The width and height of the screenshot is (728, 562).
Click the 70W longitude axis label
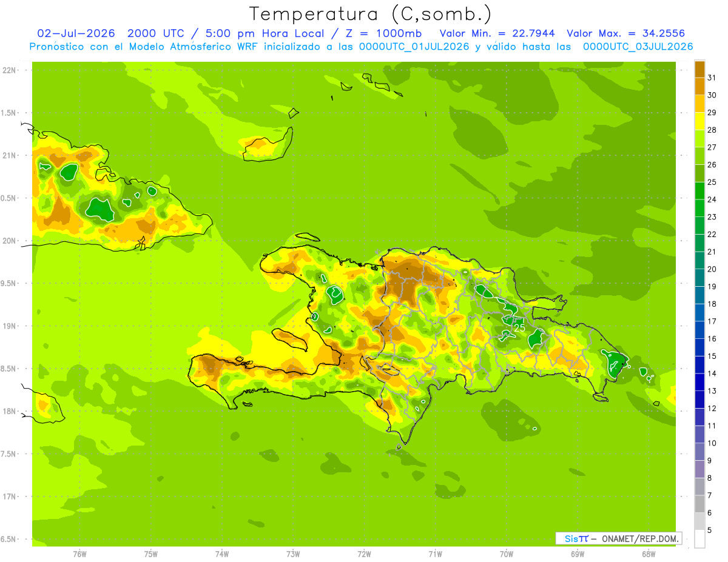507,554
